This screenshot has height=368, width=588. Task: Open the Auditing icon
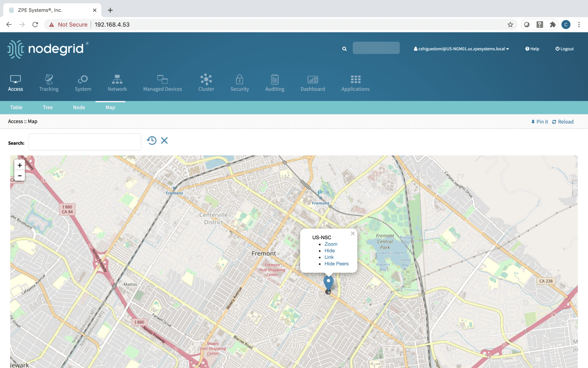click(275, 79)
